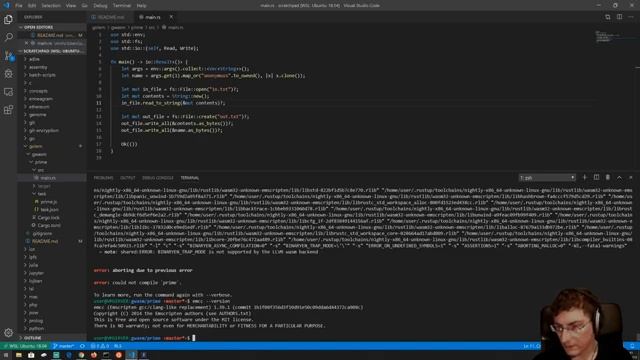Screen dimensions: 640x360
Task: Expand the concepts folder
Action: pos(38,91)
